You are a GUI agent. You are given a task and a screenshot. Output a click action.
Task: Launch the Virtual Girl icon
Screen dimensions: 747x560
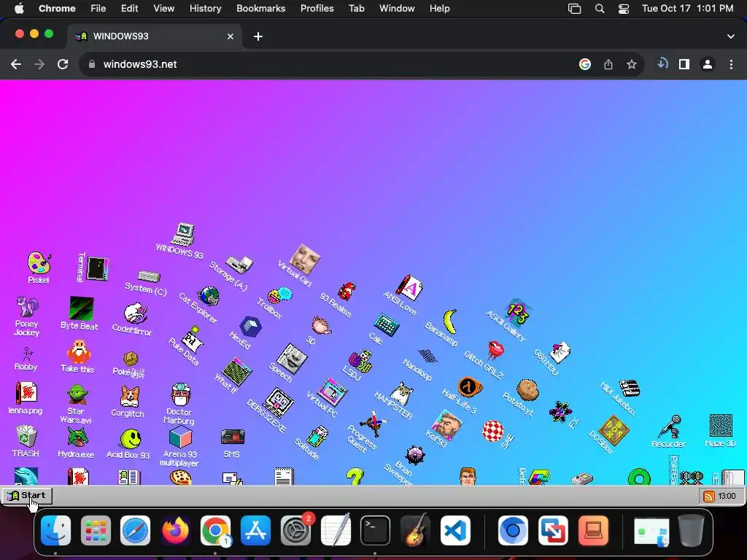305,260
